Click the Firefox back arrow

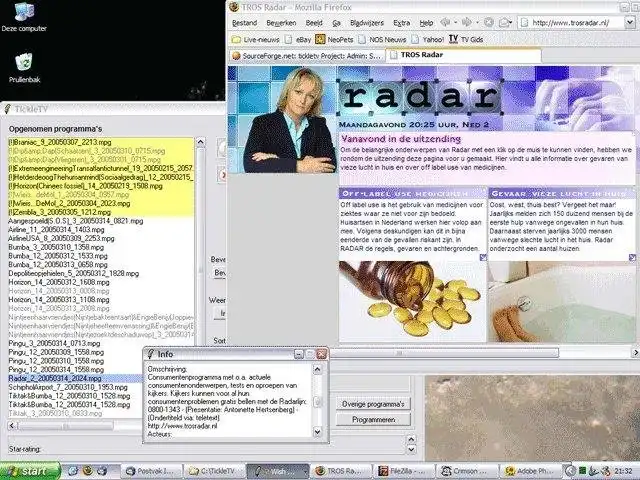pos(445,22)
